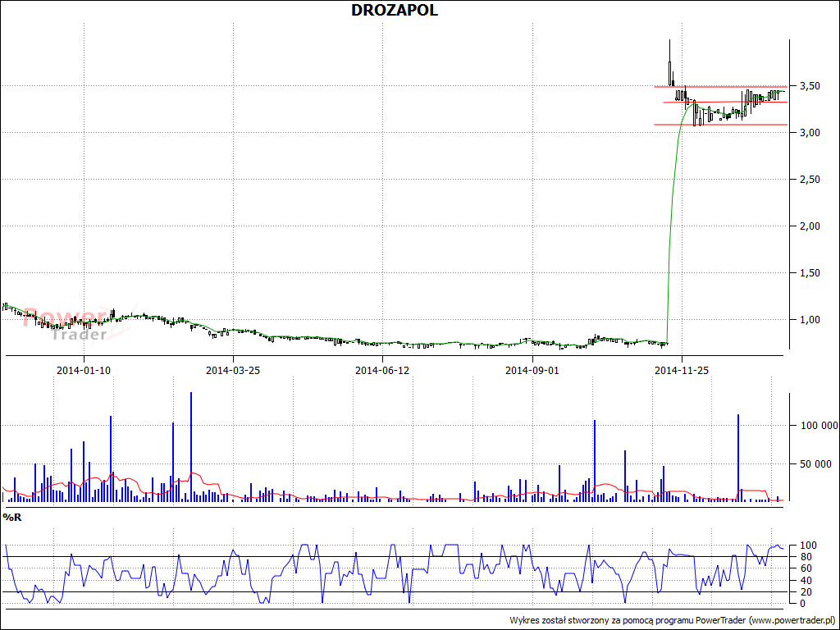
Task: Click the %R axis value 80
Action: [x=805, y=557]
